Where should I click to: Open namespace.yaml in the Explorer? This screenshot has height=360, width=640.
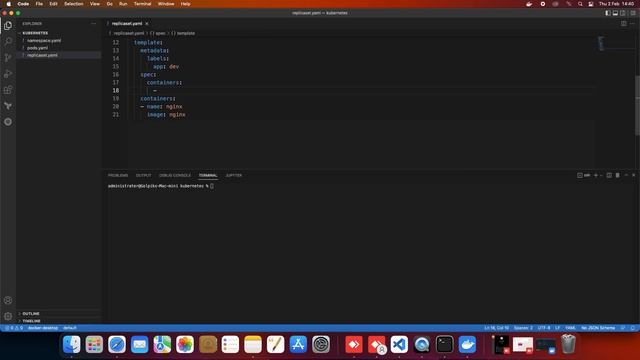(44, 40)
